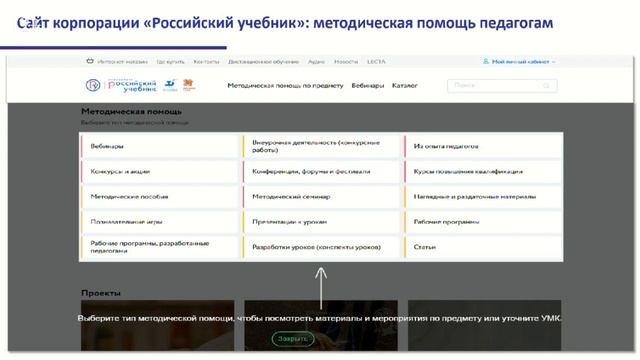This screenshot has width=640, height=360.
Task: Click the user icon beside Мой личный кабинет
Action: pos(486,62)
